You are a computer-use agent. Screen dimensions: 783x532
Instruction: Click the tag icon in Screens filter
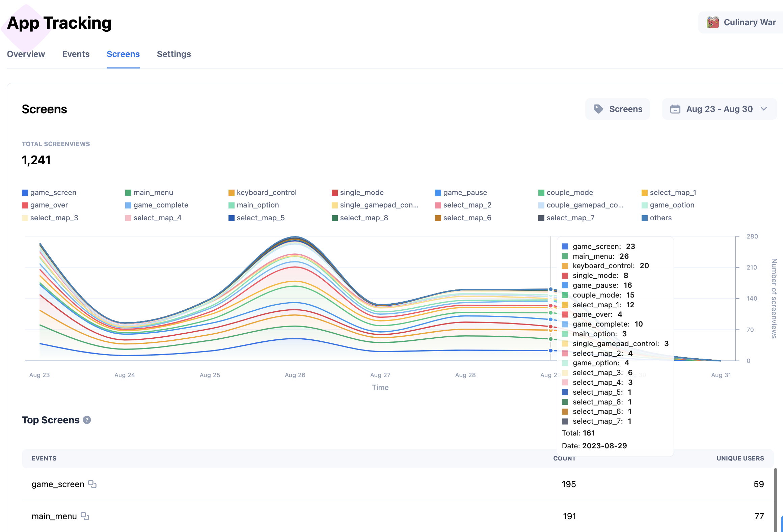tap(598, 109)
